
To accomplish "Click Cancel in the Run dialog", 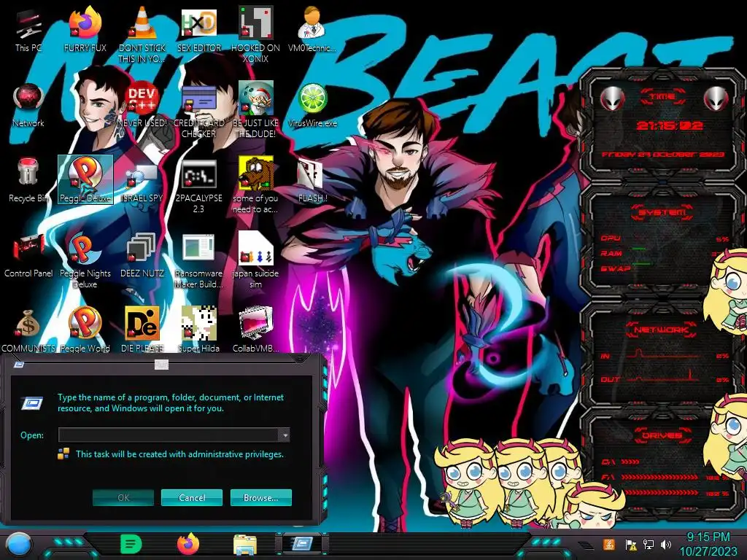I will click(192, 497).
